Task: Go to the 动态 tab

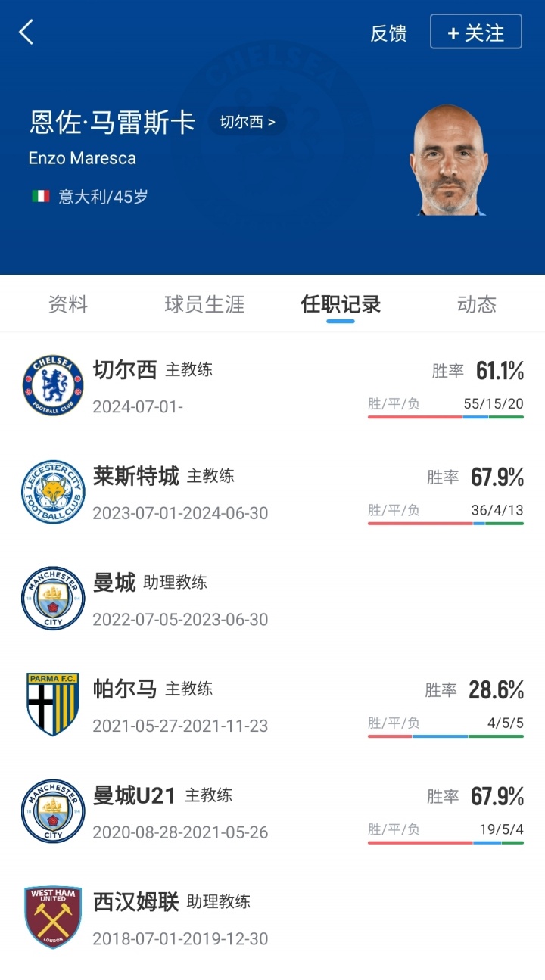Action: [477, 304]
